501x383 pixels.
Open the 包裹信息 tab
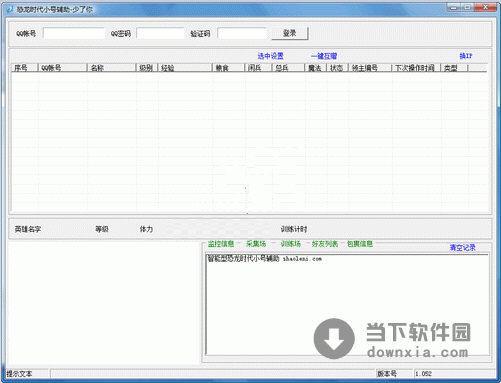click(360, 244)
